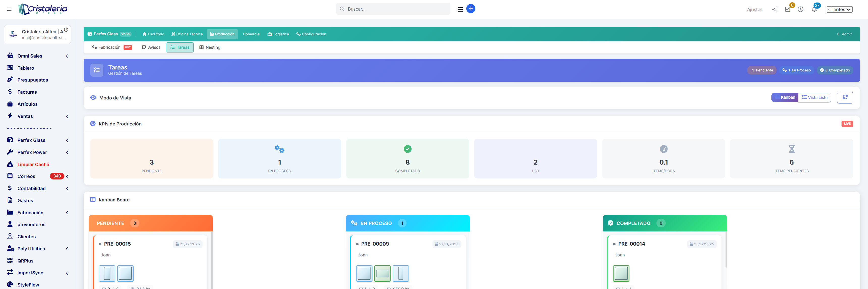This screenshot has height=289, width=868.
Task: Switch to Vista Lista view mode
Action: coord(815,97)
